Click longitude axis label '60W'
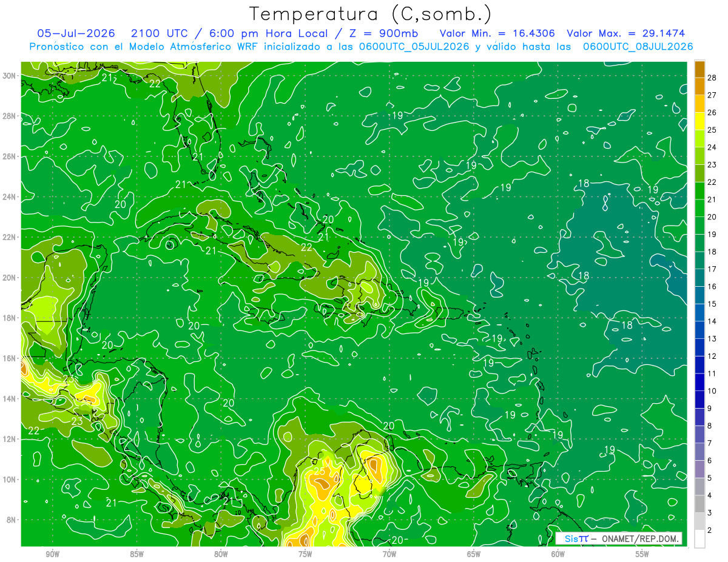Screen dimensions: 728x562 [x=558, y=554]
